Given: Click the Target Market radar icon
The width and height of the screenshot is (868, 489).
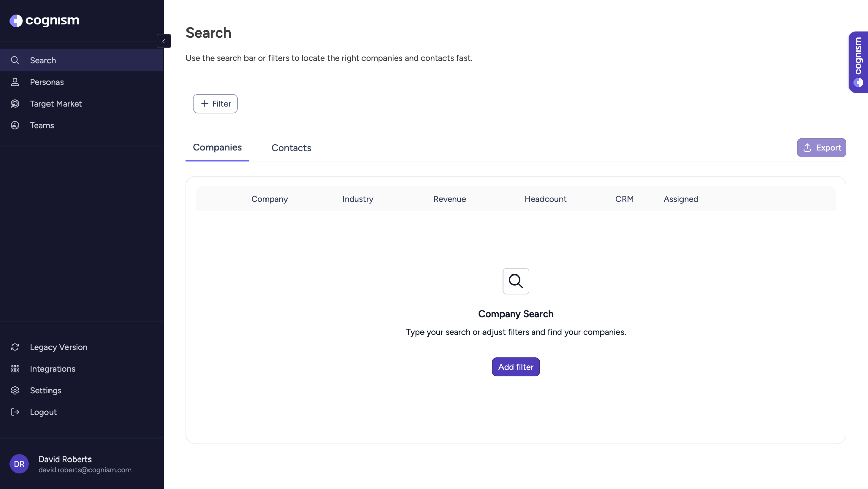Looking at the screenshot, I should tap(15, 104).
